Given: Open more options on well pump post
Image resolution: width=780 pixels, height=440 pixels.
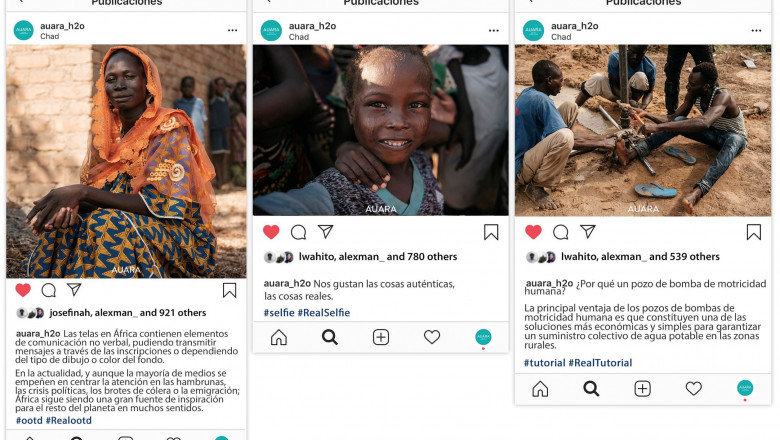Looking at the screenshot, I should click(756, 30).
